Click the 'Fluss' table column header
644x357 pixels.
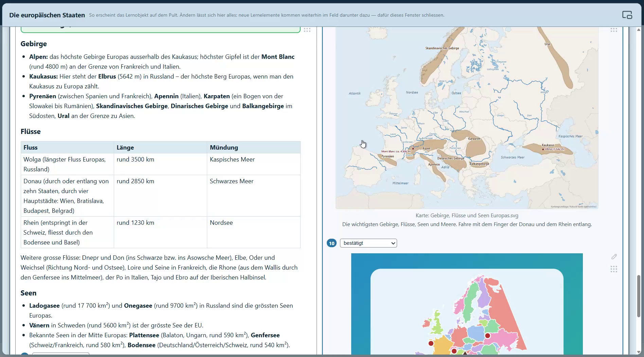tap(67, 148)
